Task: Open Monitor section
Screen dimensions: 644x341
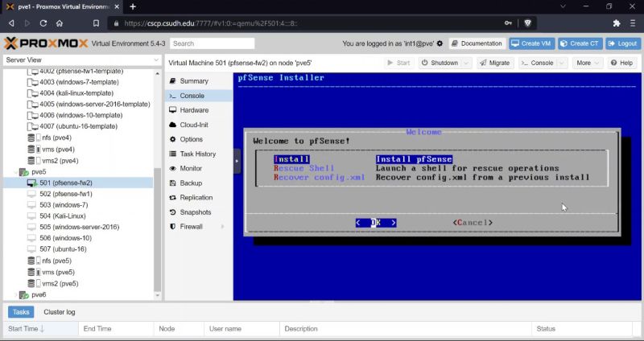Action: point(199,168)
